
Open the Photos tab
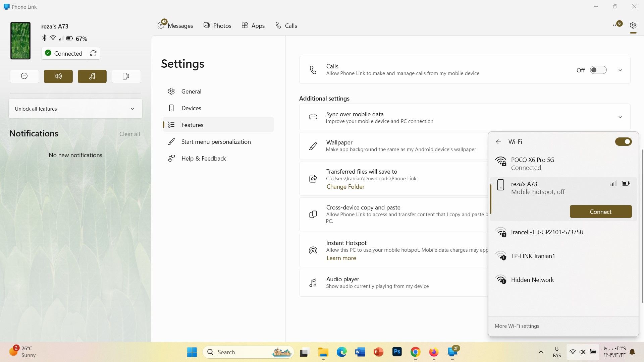pos(217,25)
